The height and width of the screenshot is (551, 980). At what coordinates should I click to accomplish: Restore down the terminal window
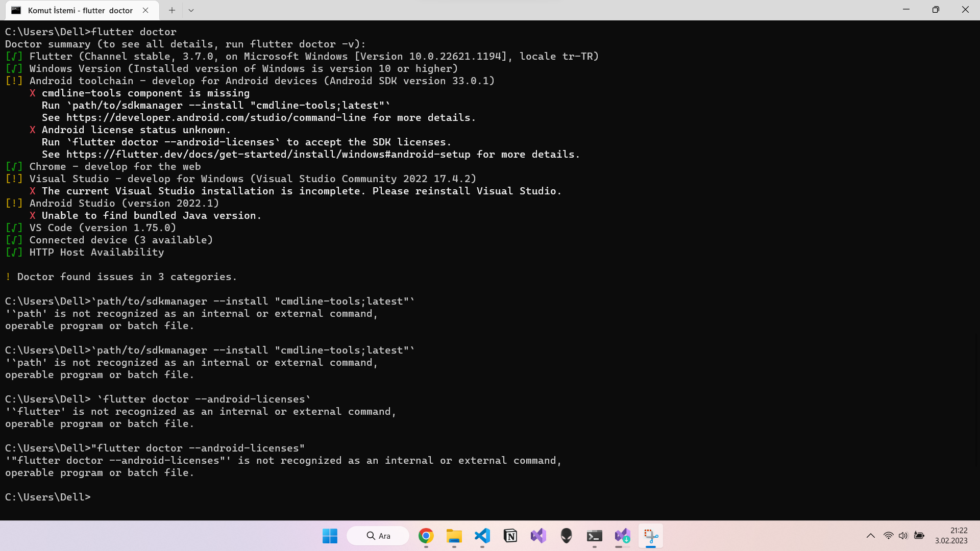click(936, 10)
